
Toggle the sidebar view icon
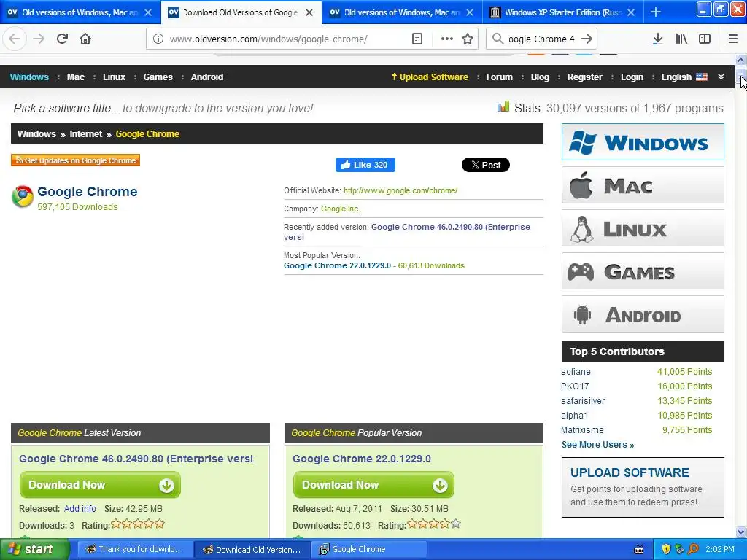point(705,39)
